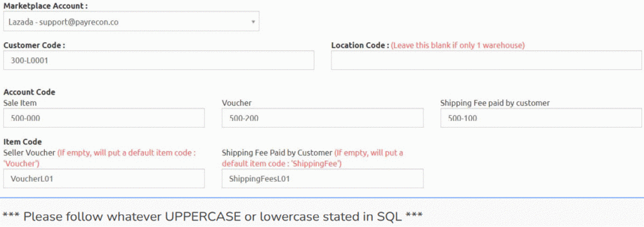
Task: Click the Seller Voucher item code field
Action: (104, 179)
